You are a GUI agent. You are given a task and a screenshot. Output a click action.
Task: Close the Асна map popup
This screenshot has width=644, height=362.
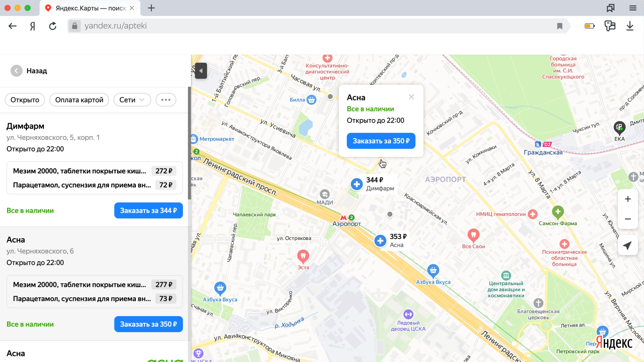point(411,97)
